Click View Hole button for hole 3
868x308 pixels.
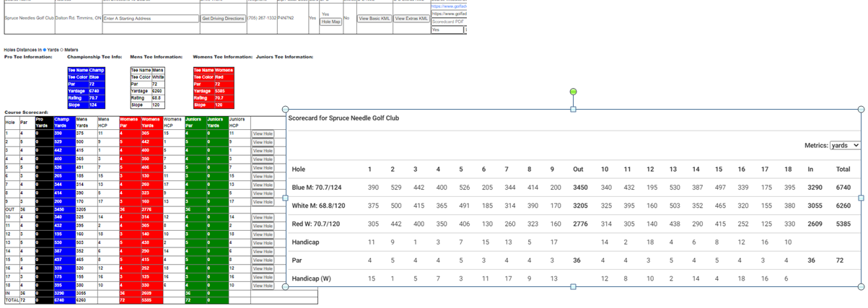pos(263,149)
